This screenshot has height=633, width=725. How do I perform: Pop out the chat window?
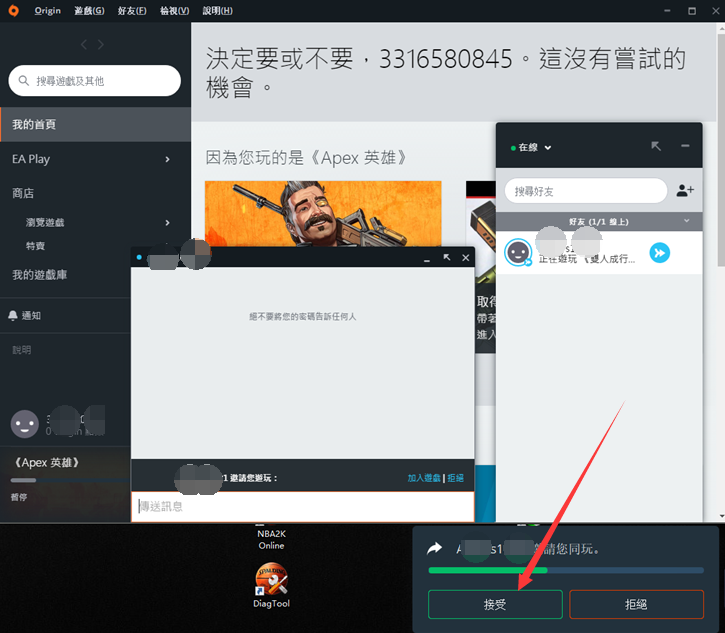click(x=447, y=258)
